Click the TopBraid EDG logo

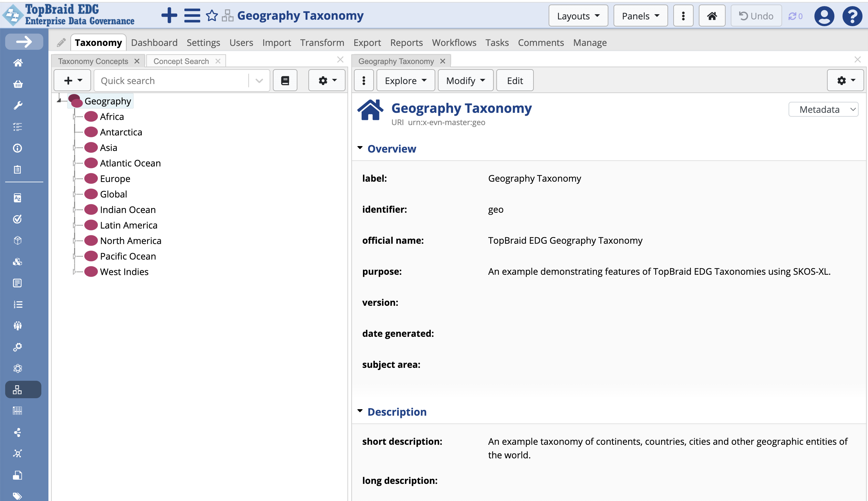[68, 15]
